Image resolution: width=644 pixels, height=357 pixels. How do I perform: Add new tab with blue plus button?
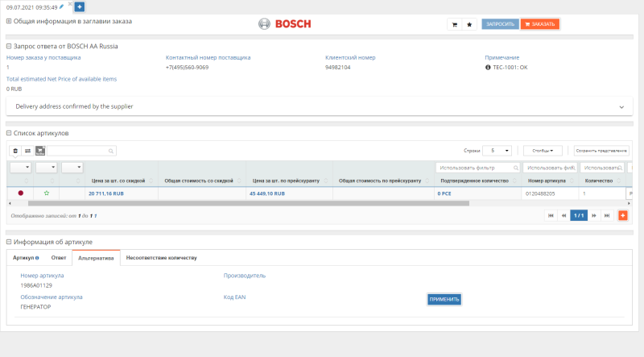point(80,6)
